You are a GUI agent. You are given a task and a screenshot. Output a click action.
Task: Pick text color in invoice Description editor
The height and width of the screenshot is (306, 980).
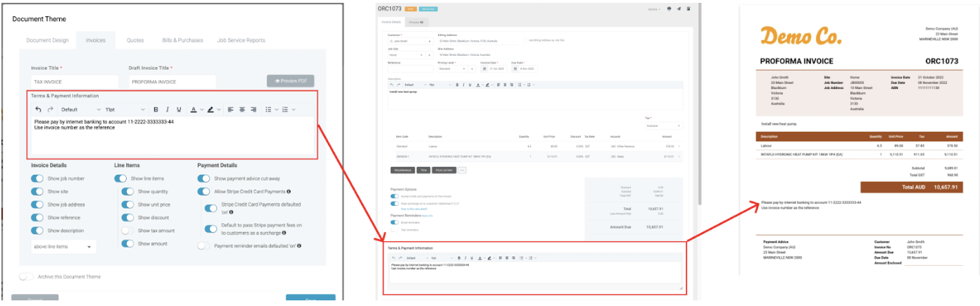479,85
